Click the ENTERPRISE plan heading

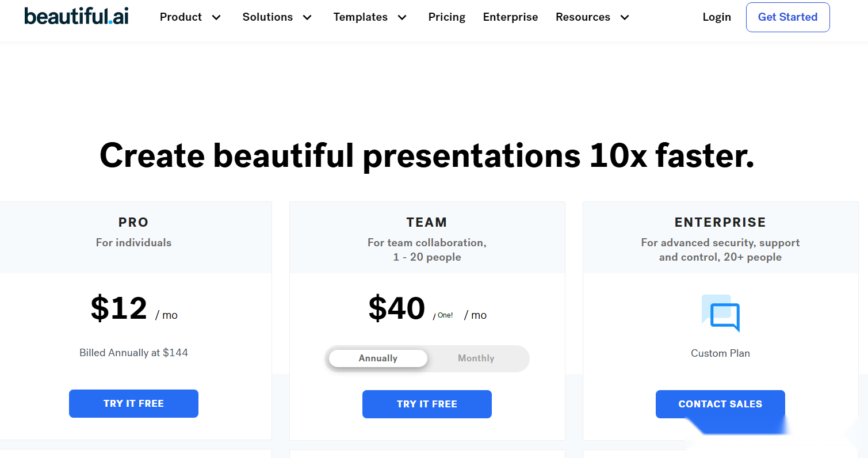(720, 222)
